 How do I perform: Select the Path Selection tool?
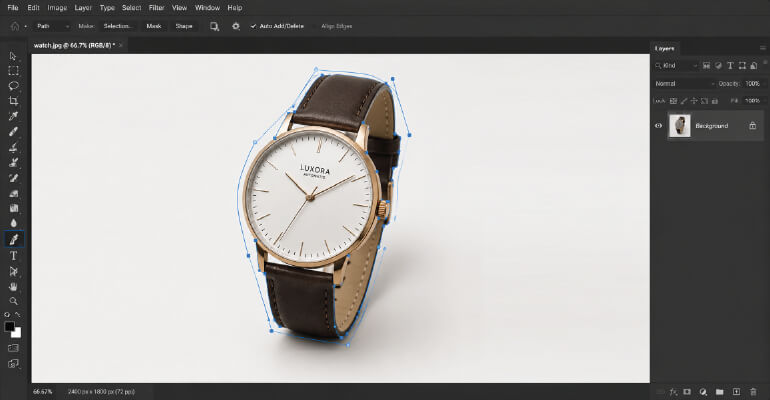(x=13, y=271)
